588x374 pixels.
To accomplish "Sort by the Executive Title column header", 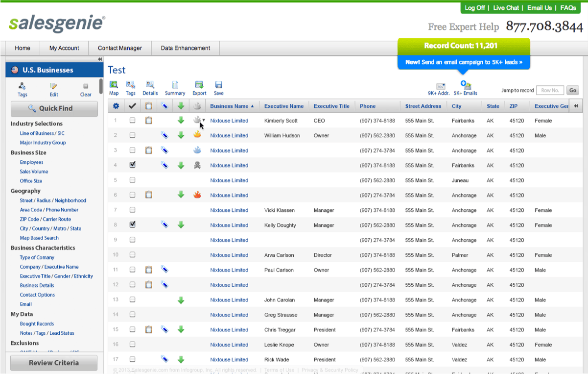I will click(331, 106).
